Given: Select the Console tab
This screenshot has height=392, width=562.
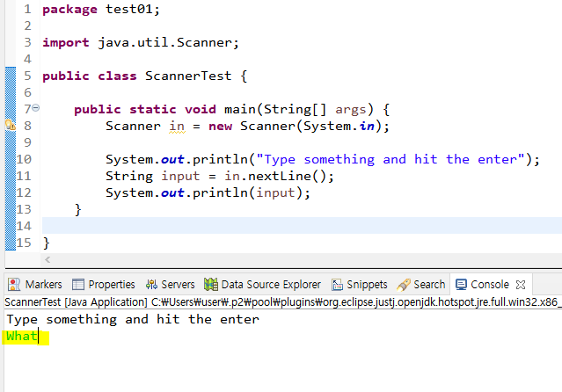Looking at the screenshot, I should click(x=482, y=285).
